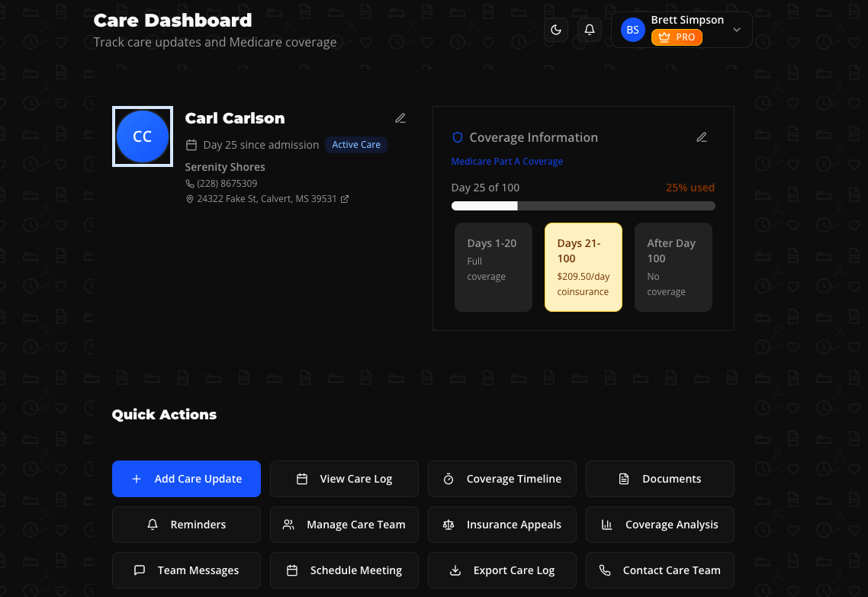Click the phone number (228) 8675309

[x=227, y=184]
